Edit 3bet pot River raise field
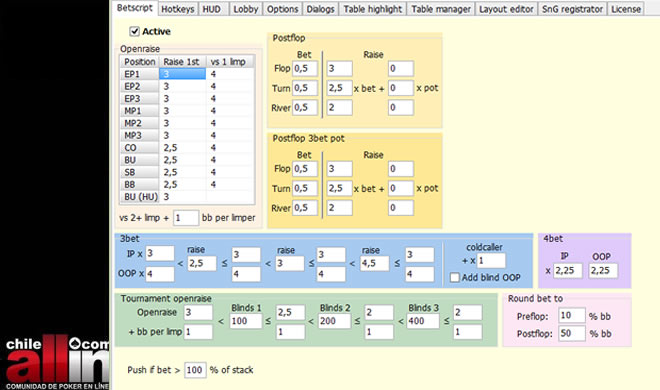Viewport: 660px width, 390px height. [340, 208]
